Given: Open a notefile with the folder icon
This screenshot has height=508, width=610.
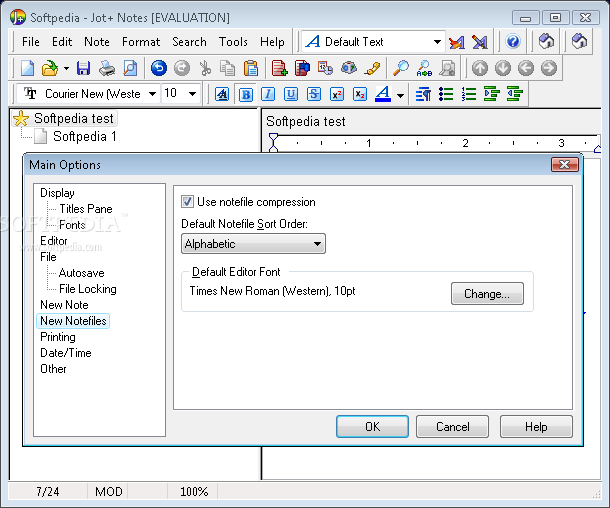Looking at the screenshot, I should coord(49,68).
